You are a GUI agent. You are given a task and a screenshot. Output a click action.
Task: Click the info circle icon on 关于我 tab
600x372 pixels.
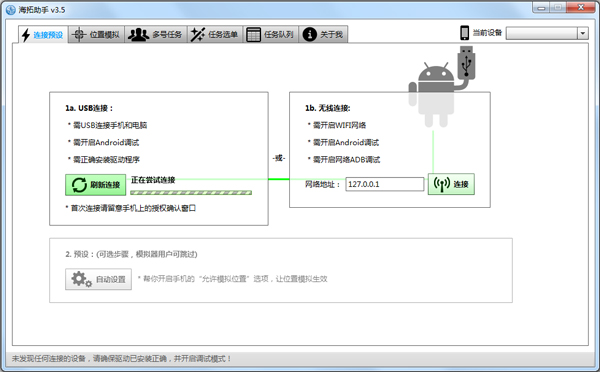click(310, 34)
